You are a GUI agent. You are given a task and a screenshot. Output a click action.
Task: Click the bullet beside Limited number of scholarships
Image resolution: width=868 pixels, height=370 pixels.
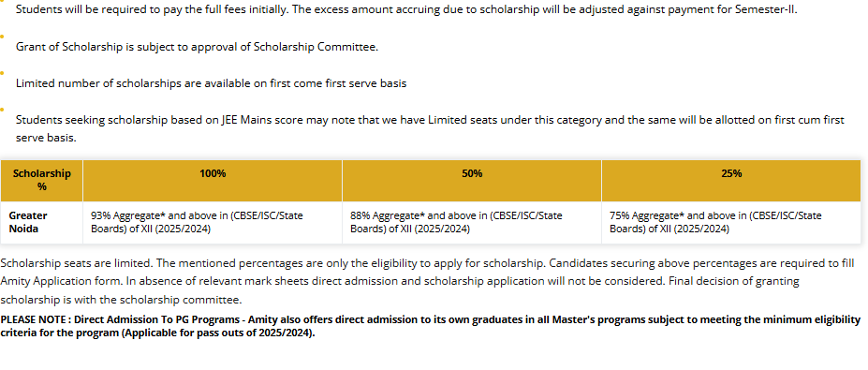[x=2, y=72]
